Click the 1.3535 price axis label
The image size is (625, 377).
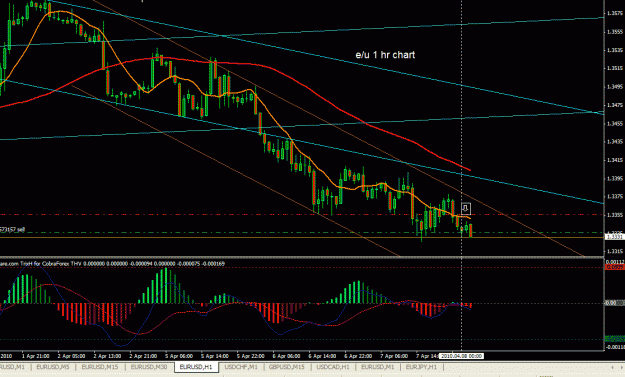[615, 50]
